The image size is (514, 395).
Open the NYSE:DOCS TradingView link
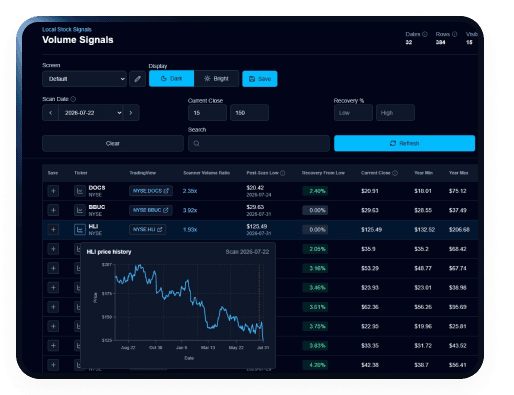pos(151,191)
